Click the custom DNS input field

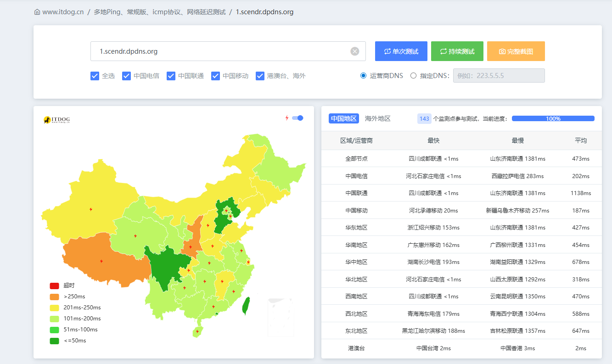point(499,76)
